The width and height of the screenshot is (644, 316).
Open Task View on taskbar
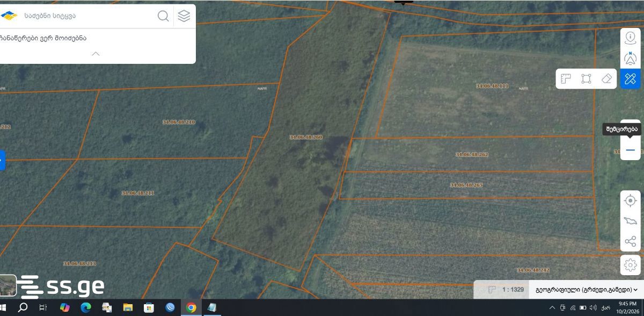[x=43, y=308]
